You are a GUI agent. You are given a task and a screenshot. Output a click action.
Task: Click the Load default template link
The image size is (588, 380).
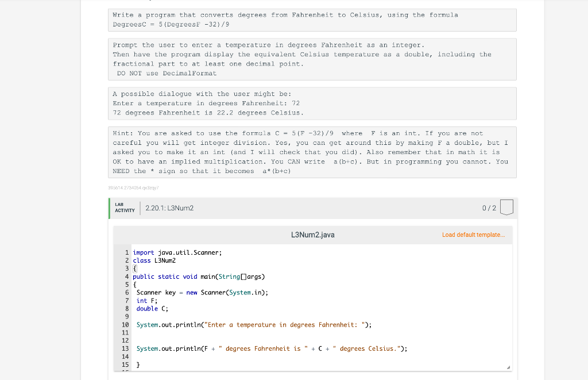[473, 235]
